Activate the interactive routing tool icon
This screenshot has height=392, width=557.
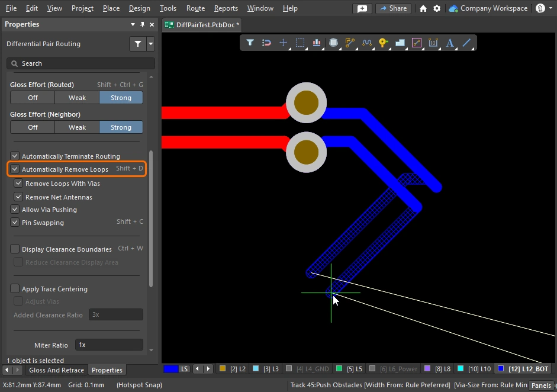pos(350,43)
